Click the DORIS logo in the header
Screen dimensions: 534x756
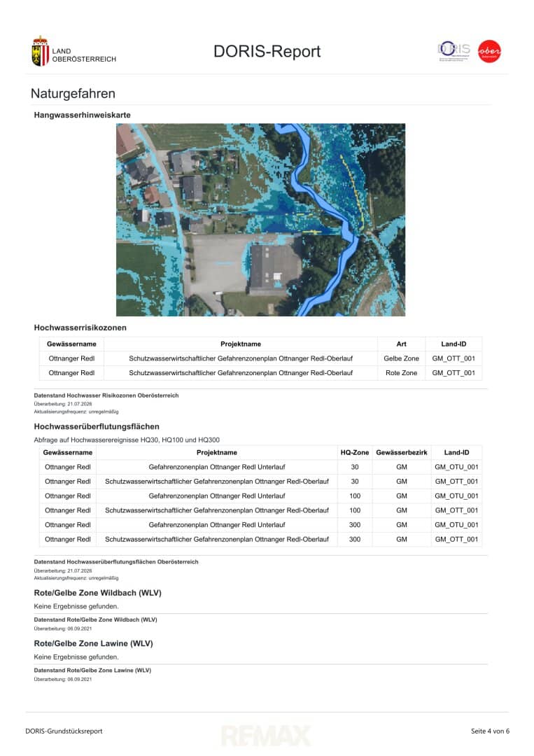pos(454,51)
